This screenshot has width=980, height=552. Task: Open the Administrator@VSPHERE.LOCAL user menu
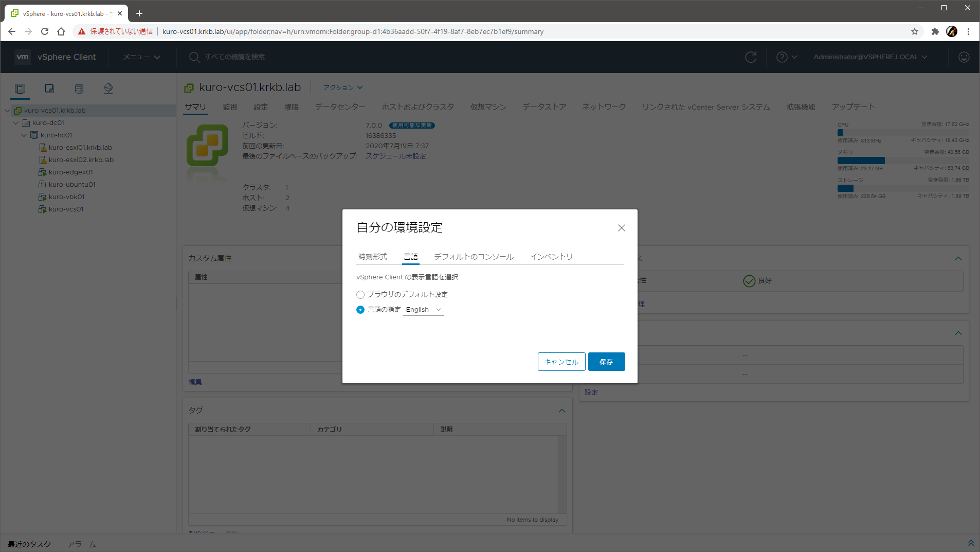point(870,57)
